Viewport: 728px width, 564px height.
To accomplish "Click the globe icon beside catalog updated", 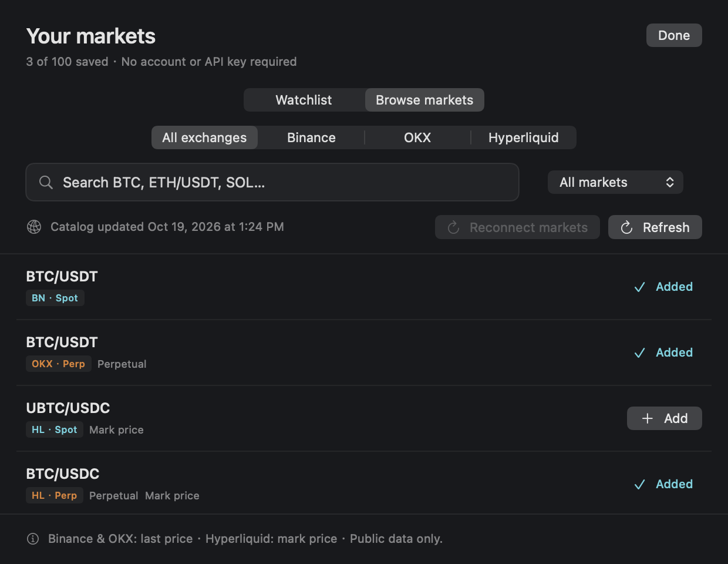I will [x=34, y=227].
